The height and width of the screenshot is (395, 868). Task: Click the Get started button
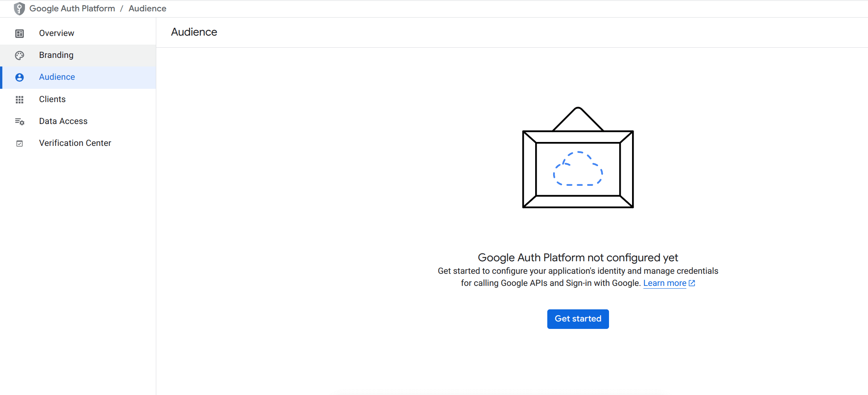pos(578,319)
